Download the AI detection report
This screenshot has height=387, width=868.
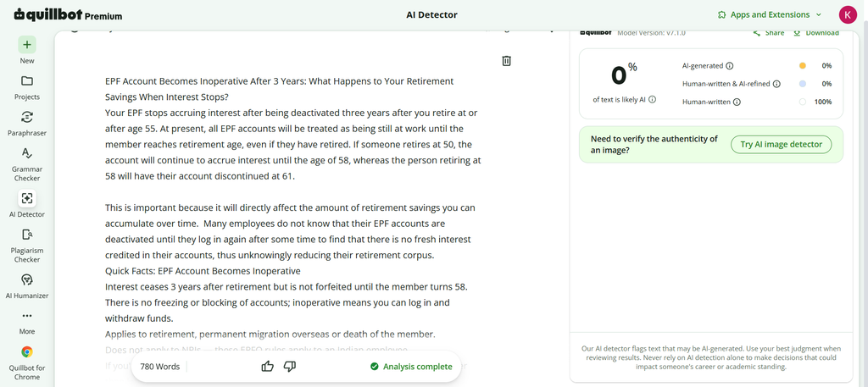click(816, 33)
